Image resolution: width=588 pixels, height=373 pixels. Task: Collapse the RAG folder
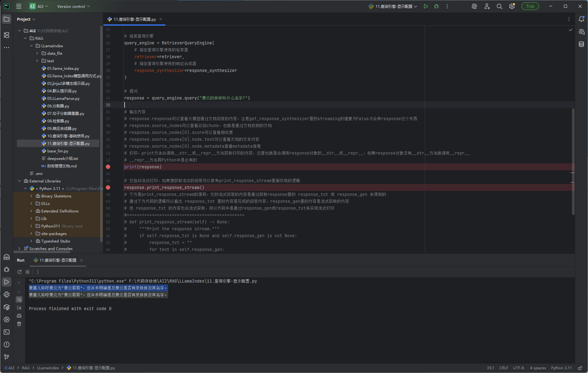click(x=25, y=38)
